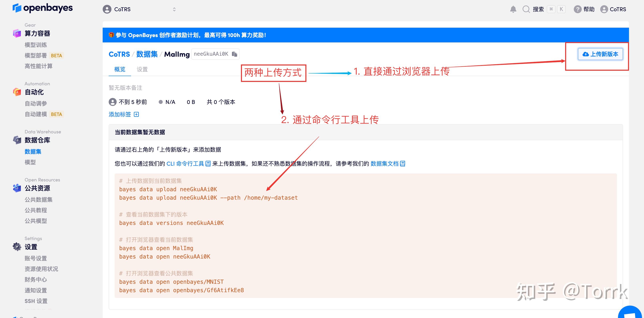The width and height of the screenshot is (644, 318).
Task: Select the 概览 overview tab
Action: tap(119, 69)
